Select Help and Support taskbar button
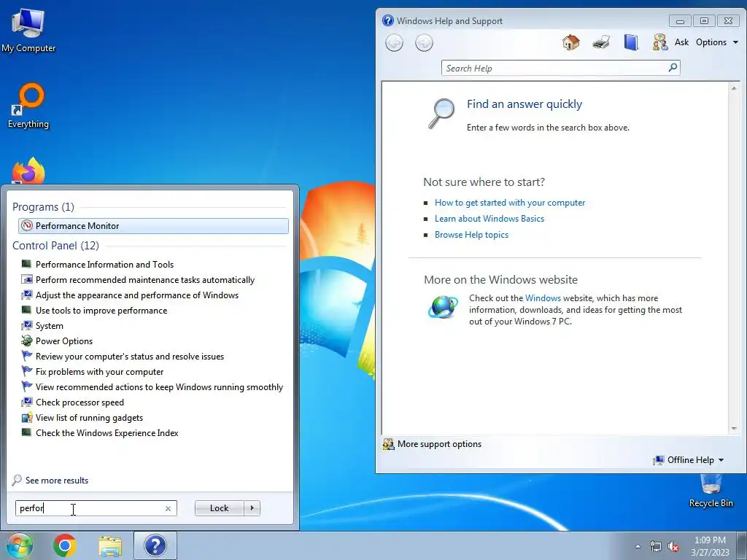The height and width of the screenshot is (560, 747). pos(155,545)
